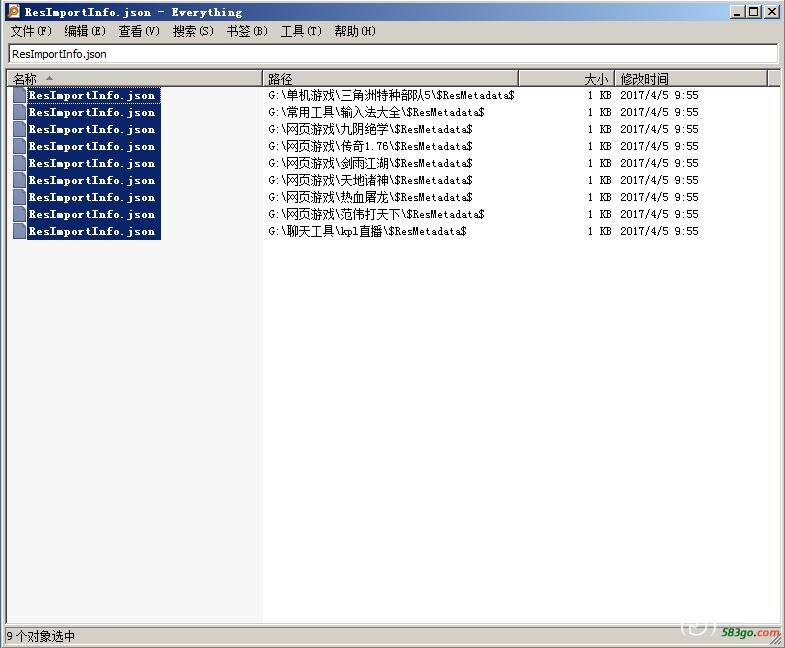The image size is (785, 648).
Task: Sort by the 大小 column header
Action: [566, 79]
